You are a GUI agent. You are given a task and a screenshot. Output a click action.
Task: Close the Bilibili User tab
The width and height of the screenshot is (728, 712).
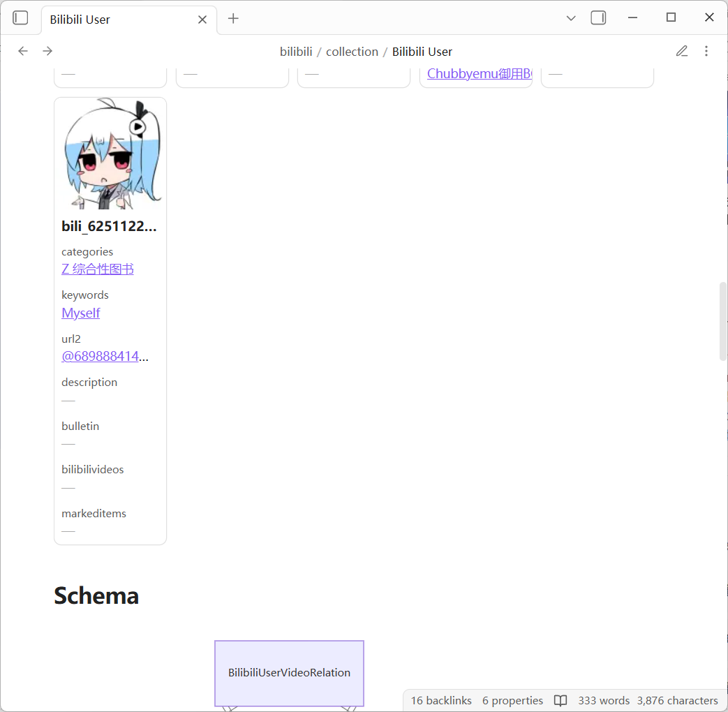click(202, 20)
